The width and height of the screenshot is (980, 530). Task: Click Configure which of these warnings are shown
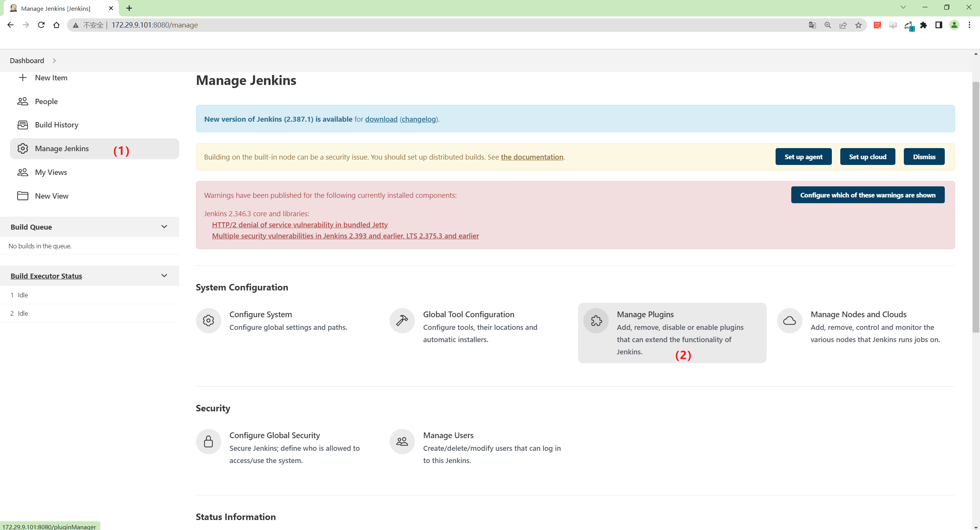[868, 195]
